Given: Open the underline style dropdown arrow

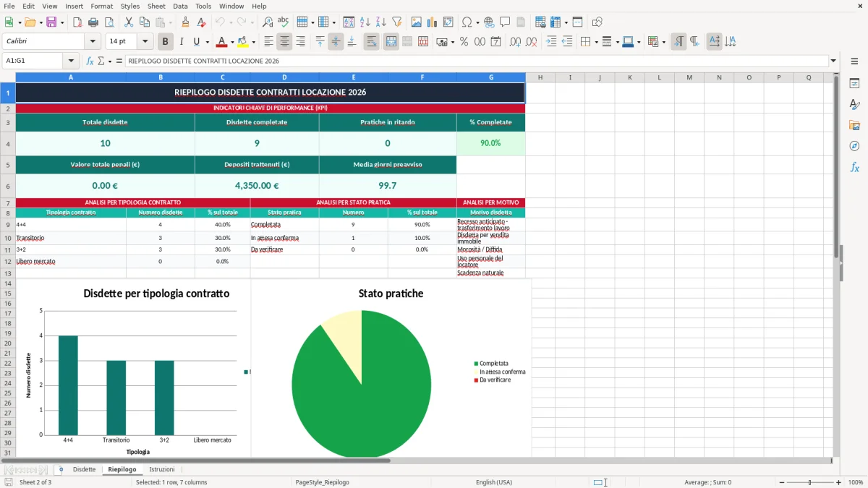Looking at the screenshot, I should (207, 42).
